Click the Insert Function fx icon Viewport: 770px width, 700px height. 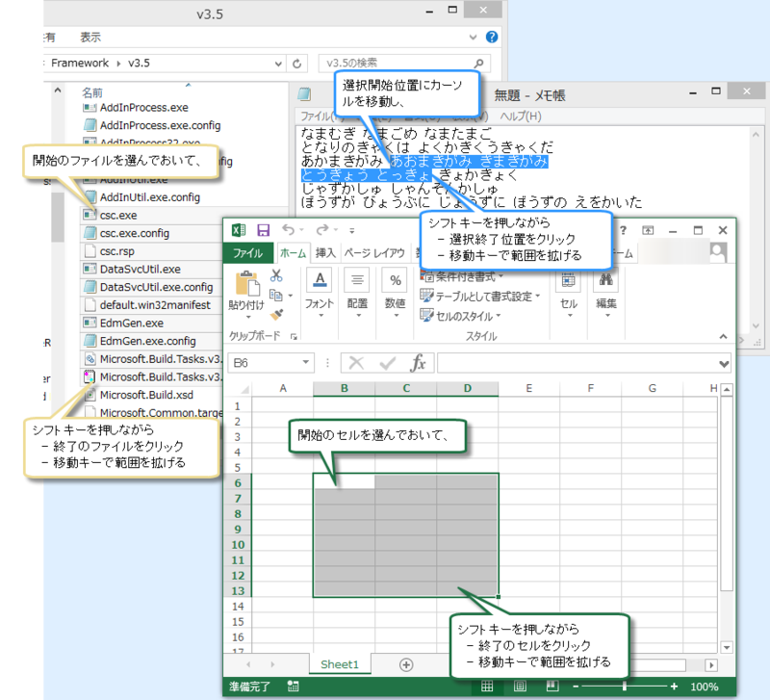418,363
